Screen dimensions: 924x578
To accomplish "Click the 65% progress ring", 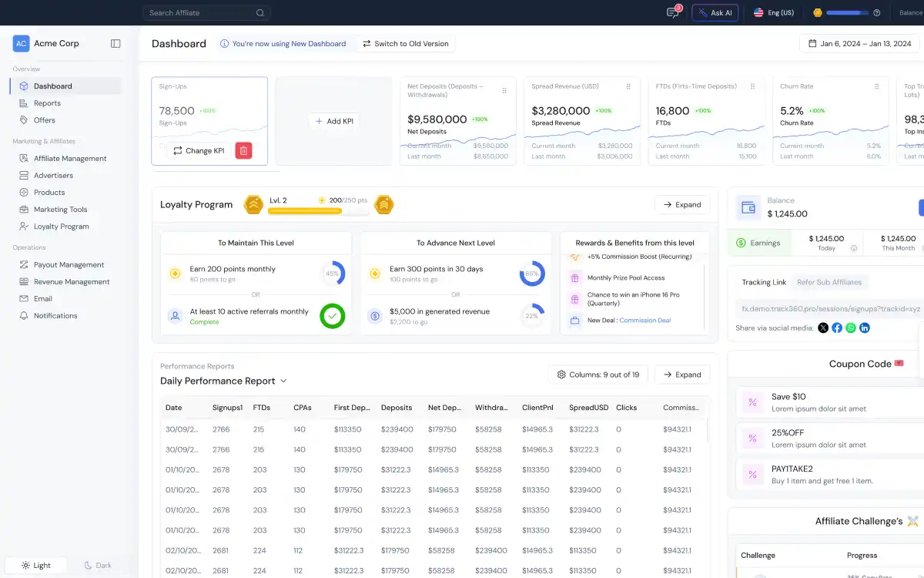I will click(532, 274).
